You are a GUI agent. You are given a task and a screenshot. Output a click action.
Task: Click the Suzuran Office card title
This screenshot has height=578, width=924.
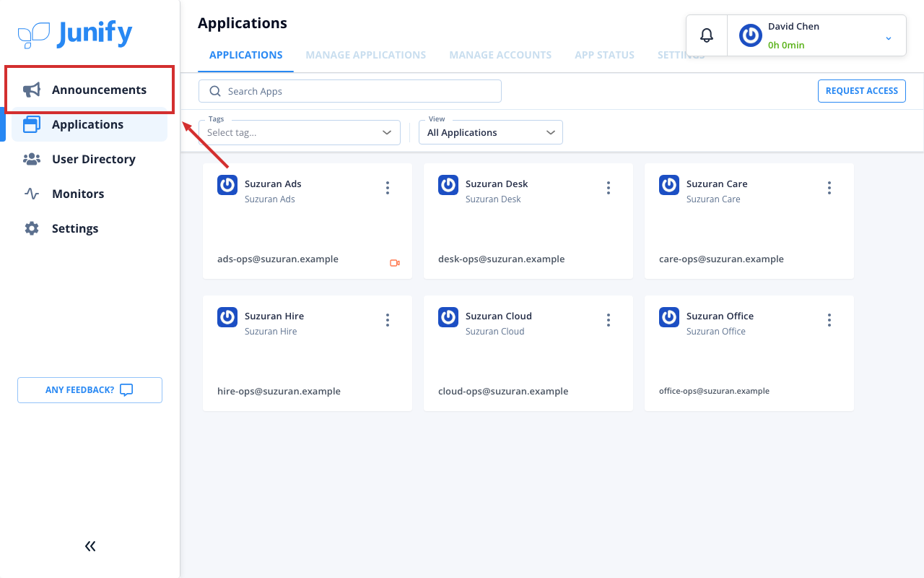pos(720,316)
